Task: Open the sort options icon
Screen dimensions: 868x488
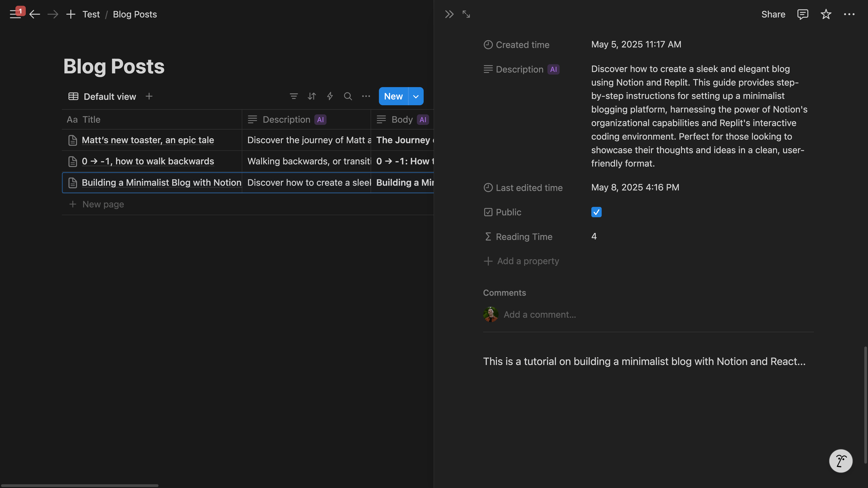Action: 312,96
